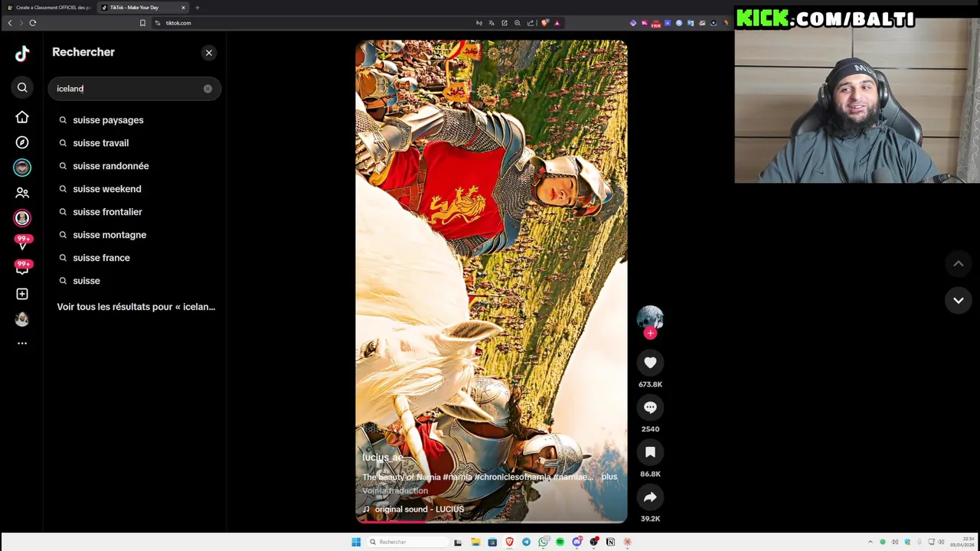Open a new browser tab
Viewport: 980px width, 551px height.
(x=198, y=8)
